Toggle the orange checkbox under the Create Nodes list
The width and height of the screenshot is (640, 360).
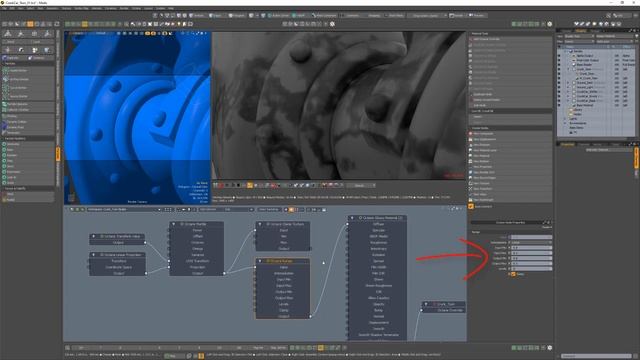pyautogui.click(x=471, y=207)
